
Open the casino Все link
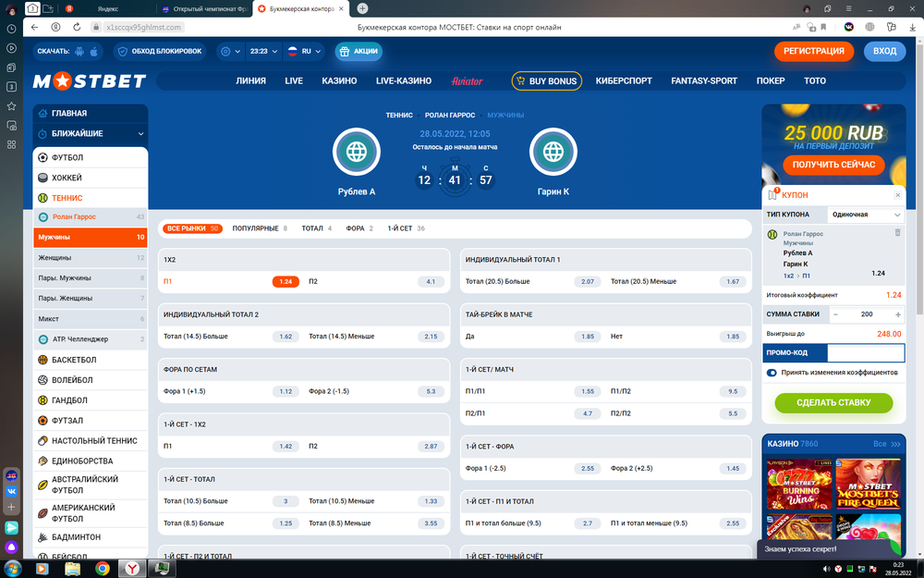pos(886,444)
